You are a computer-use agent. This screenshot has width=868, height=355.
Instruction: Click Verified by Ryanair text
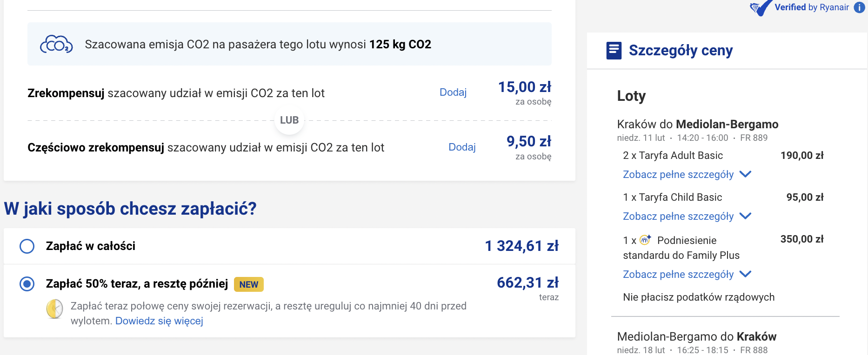point(812,7)
